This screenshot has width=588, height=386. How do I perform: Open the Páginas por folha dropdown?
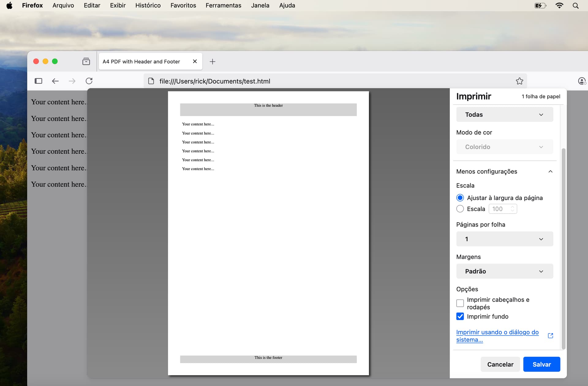(504, 239)
